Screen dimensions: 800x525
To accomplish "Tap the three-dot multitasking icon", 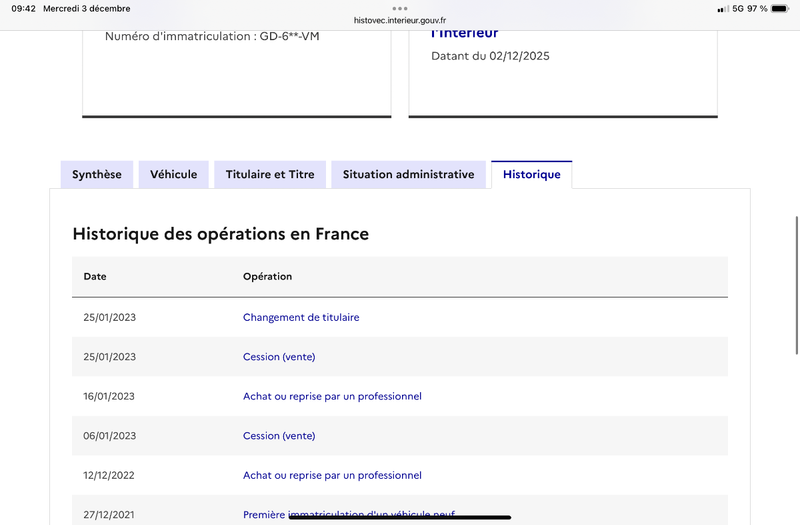I will [400, 8].
